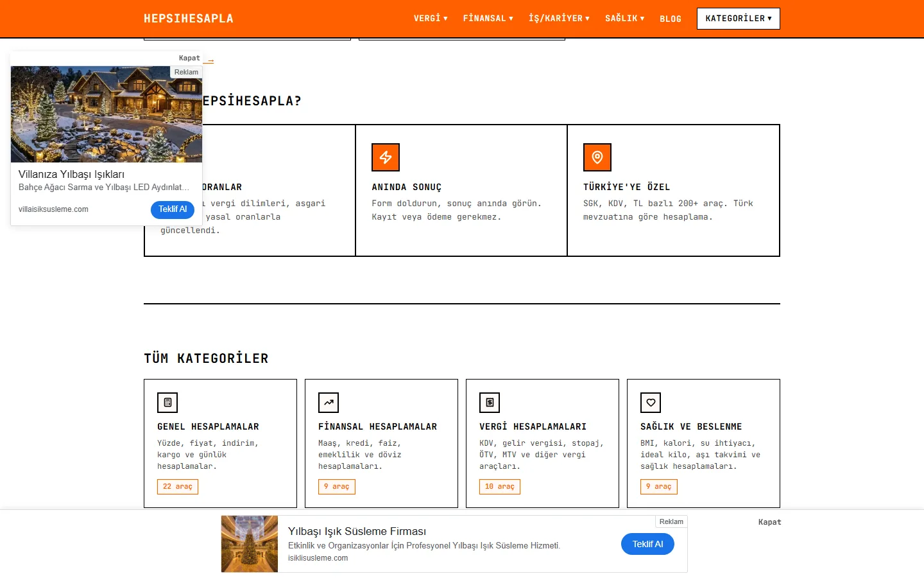Viewport: 924px width, 578px height.
Task: Open the SAĞLIK VE BESLENME category
Action: (x=703, y=443)
